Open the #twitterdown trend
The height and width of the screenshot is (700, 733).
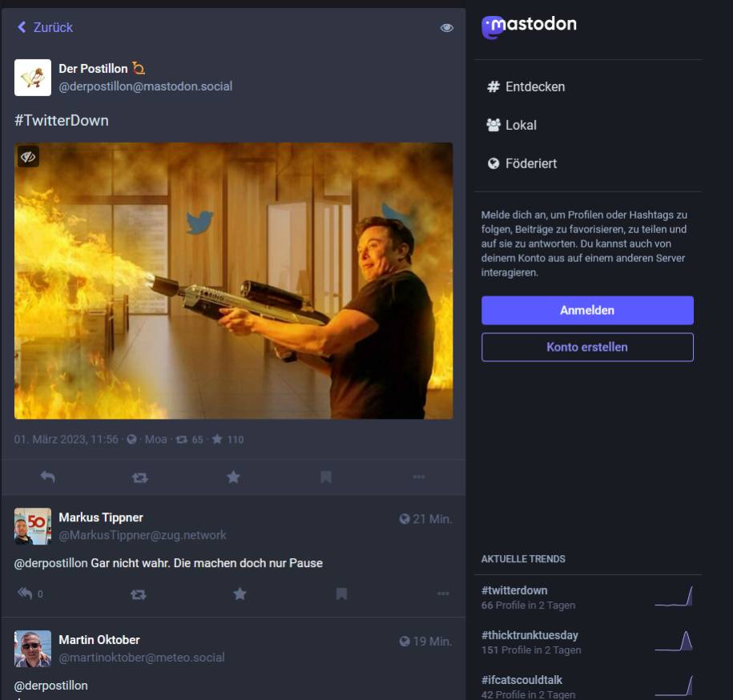[x=514, y=590]
